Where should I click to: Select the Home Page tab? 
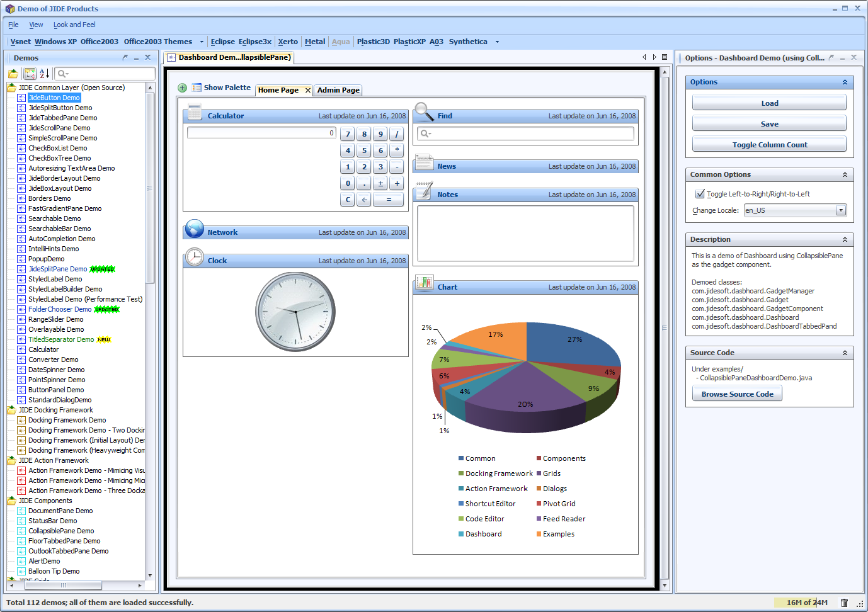coord(278,90)
